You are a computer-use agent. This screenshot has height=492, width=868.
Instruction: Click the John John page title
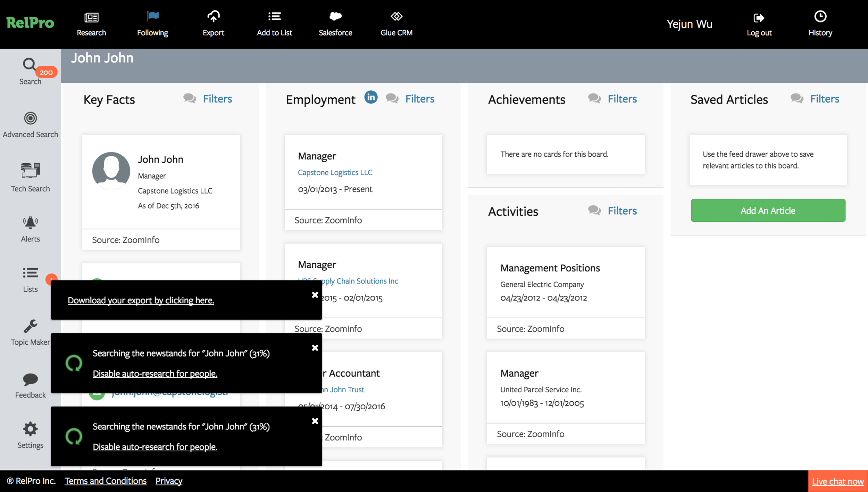pos(102,58)
